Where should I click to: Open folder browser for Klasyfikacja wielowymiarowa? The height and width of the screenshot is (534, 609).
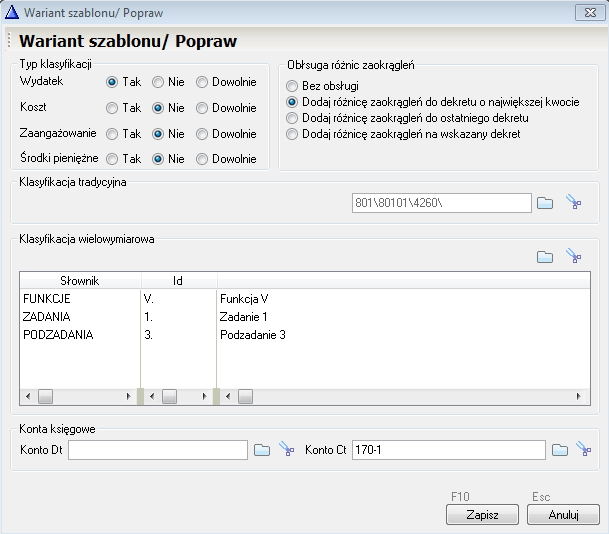(x=545, y=257)
